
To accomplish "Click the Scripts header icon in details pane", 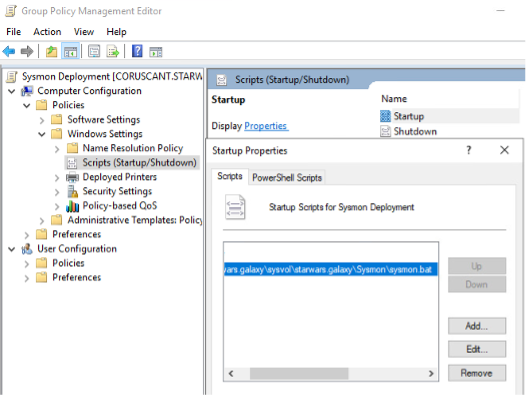I will [x=221, y=80].
